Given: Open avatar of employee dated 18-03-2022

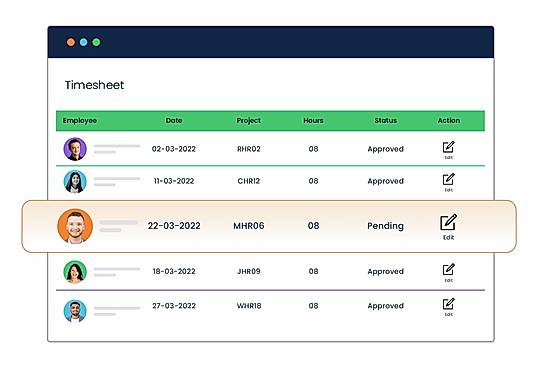Looking at the screenshot, I should (x=75, y=272).
